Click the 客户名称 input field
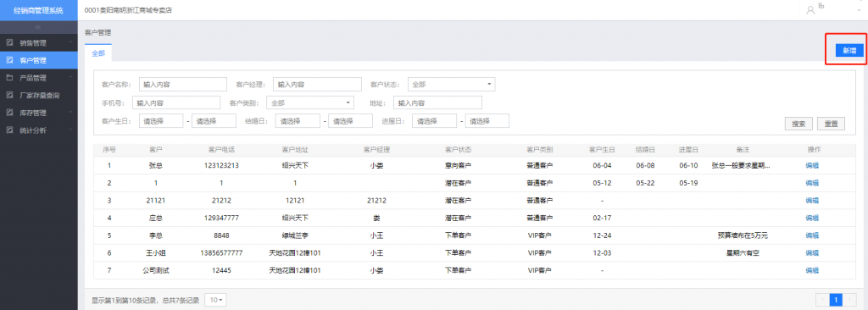 pos(183,84)
